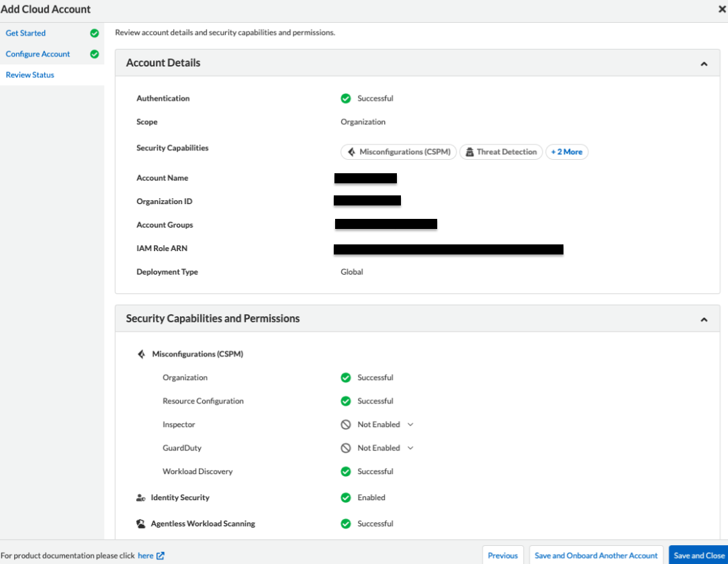This screenshot has width=728, height=564.
Task: Click the Misconfigurations (CSPM) section heading icon
Action: point(142,355)
